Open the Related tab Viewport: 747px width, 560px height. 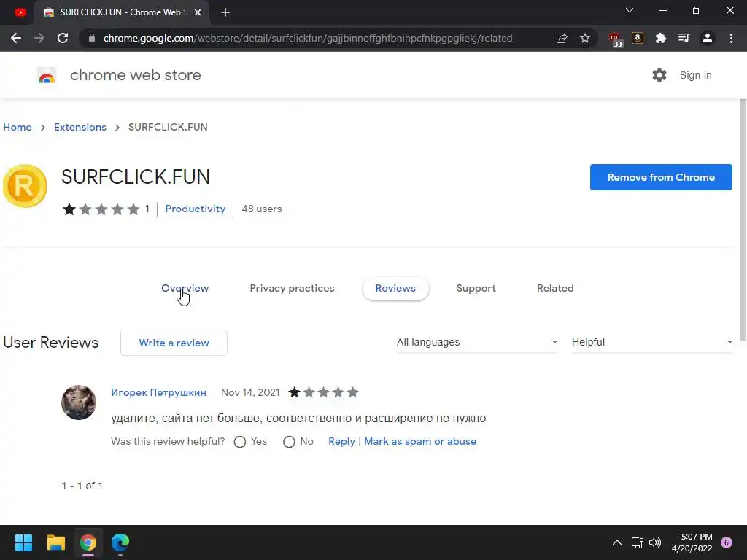pos(555,288)
